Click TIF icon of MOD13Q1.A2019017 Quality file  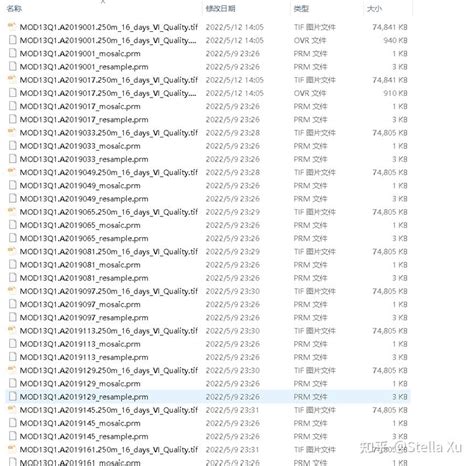(x=12, y=80)
